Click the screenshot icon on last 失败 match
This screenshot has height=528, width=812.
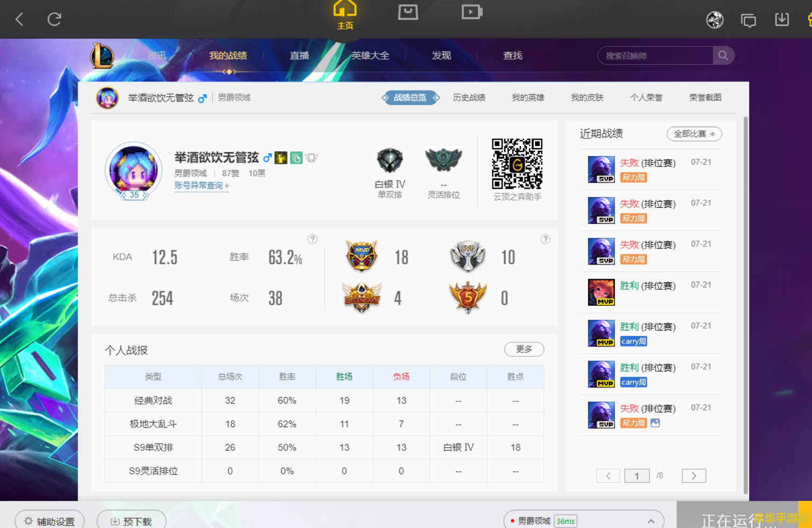pyautogui.click(x=655, y=423)
